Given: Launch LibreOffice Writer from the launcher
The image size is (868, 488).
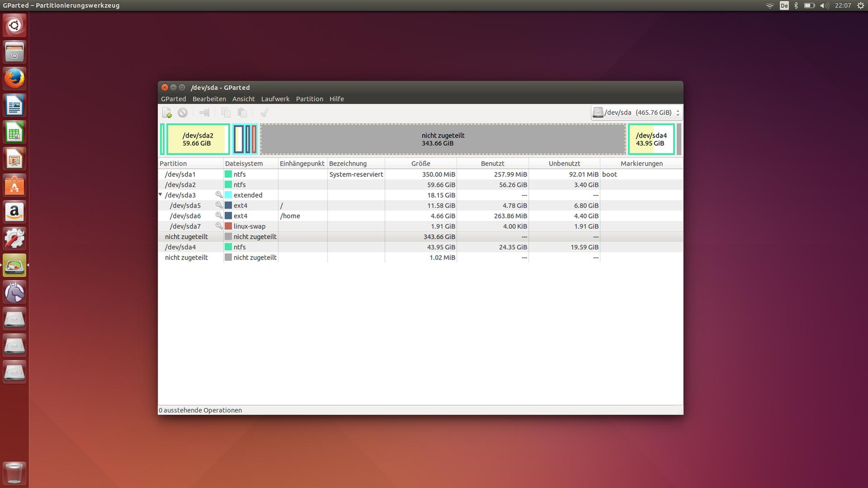Looking at the screenshot, I should pos(14,105).
